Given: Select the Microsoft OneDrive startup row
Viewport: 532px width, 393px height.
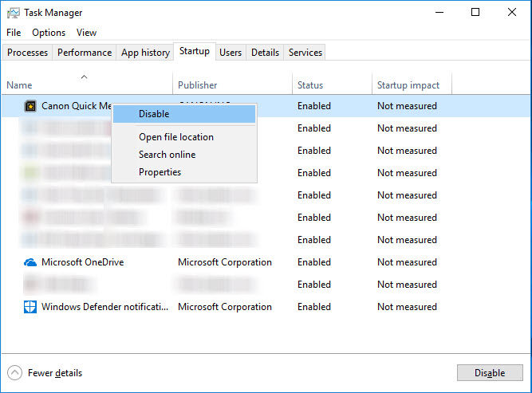Looking at the screenshot, I should 239,262.
